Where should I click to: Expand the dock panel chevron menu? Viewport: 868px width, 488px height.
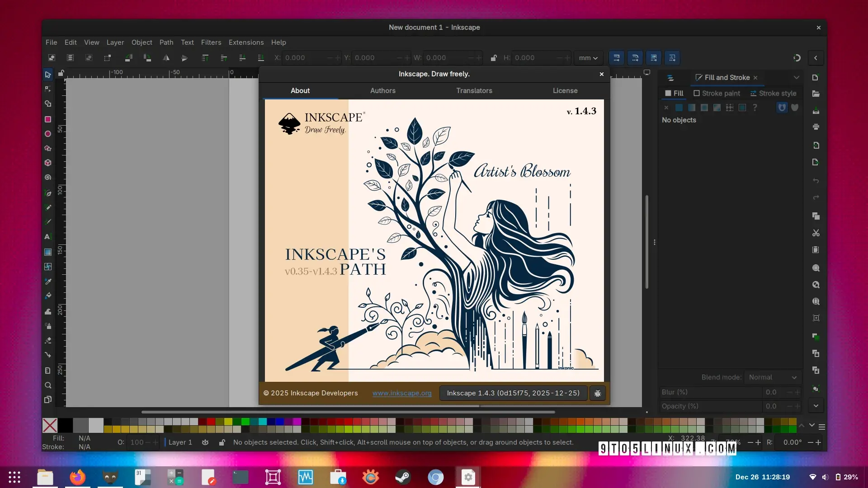[796, 78]
